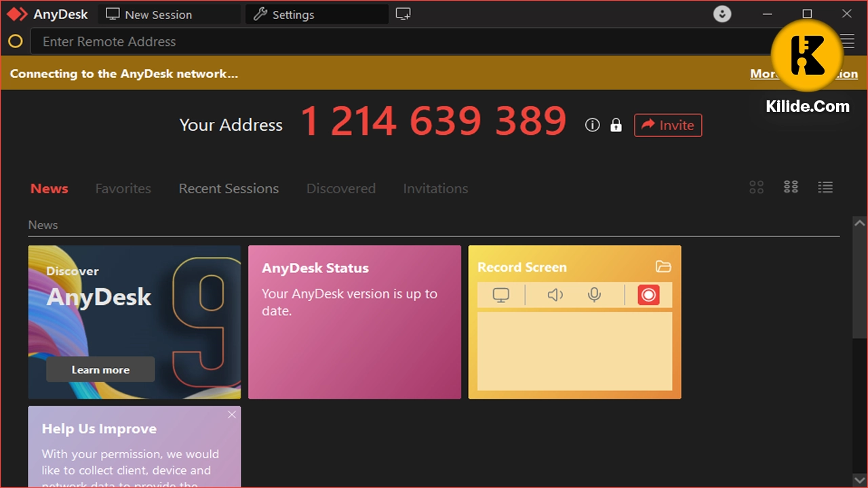Click Learn more on Discover AnyDesk card
Image resolution: width=868 pixels, height=488 pixels.
tap(100, 369)
